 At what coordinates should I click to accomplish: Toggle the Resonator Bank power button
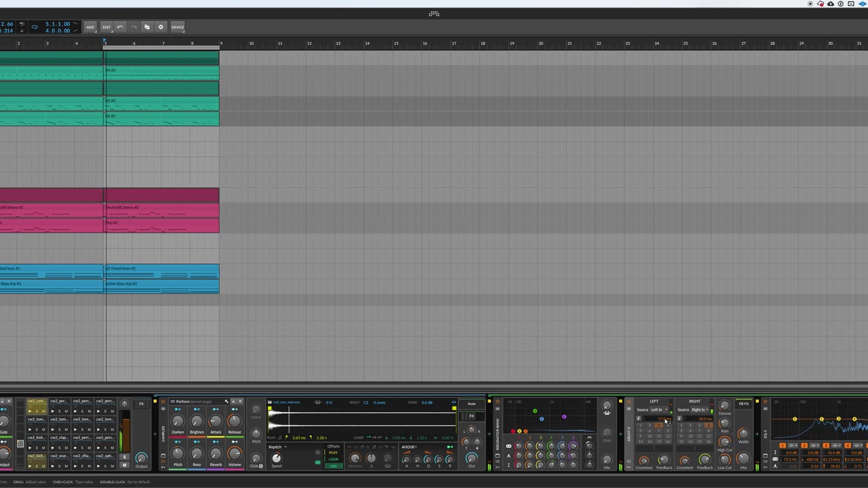(498, 401)
